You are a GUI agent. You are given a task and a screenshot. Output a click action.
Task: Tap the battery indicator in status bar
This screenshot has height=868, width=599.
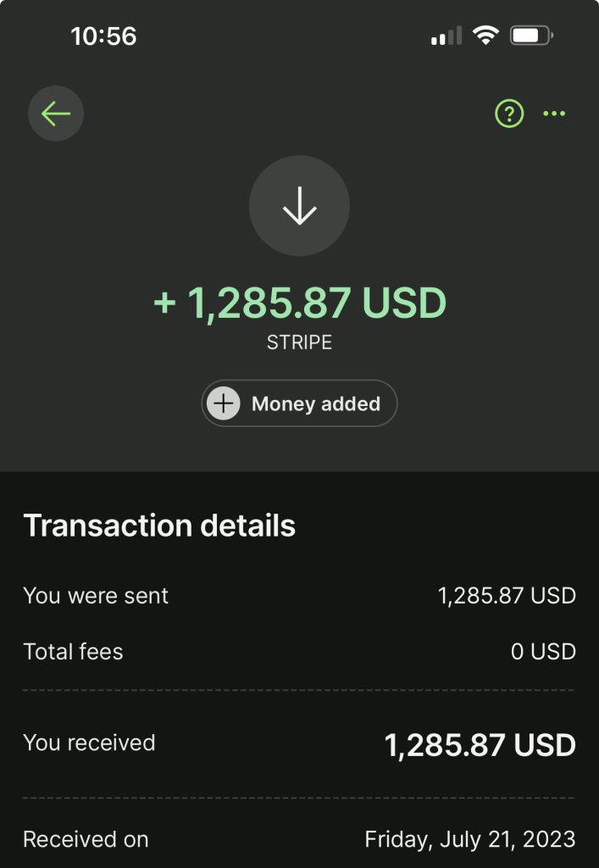[x=531, y=36]
